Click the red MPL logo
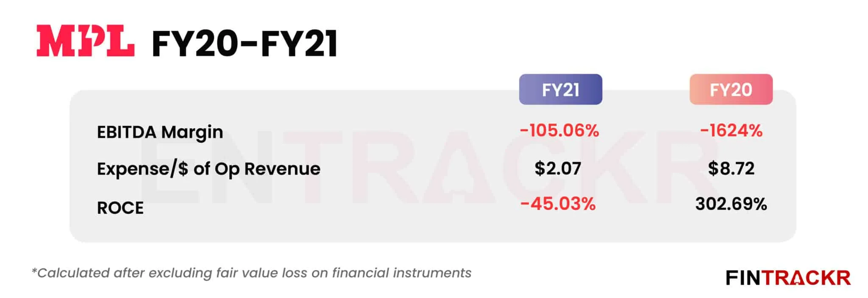The height and width of the screenshot is (298, 868). (85, 41)
